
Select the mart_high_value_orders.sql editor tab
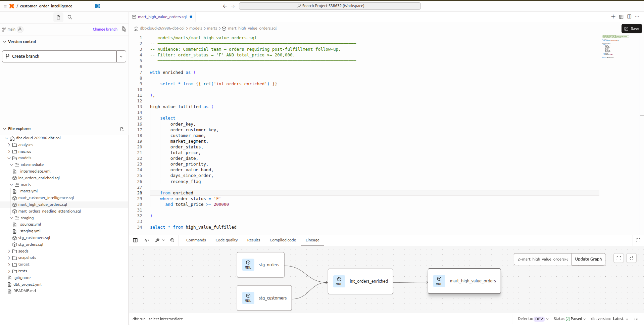pos(162,17)
